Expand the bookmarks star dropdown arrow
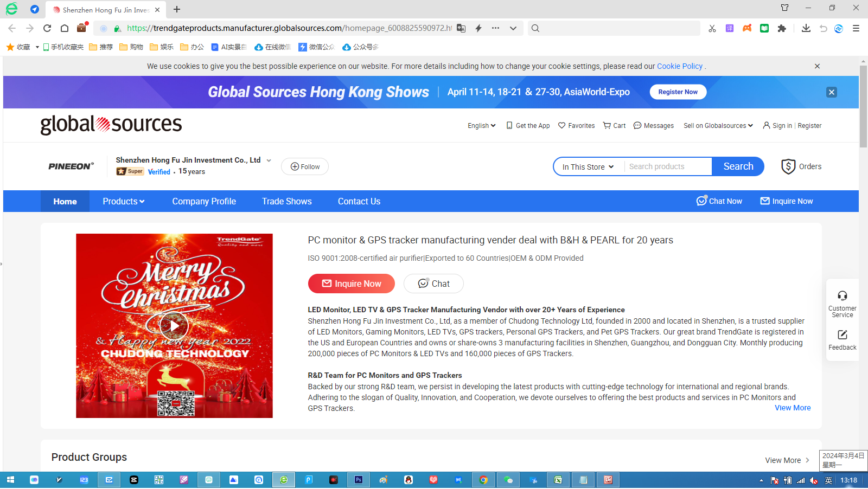Screen dimensions: 868x489 (37, 47)
